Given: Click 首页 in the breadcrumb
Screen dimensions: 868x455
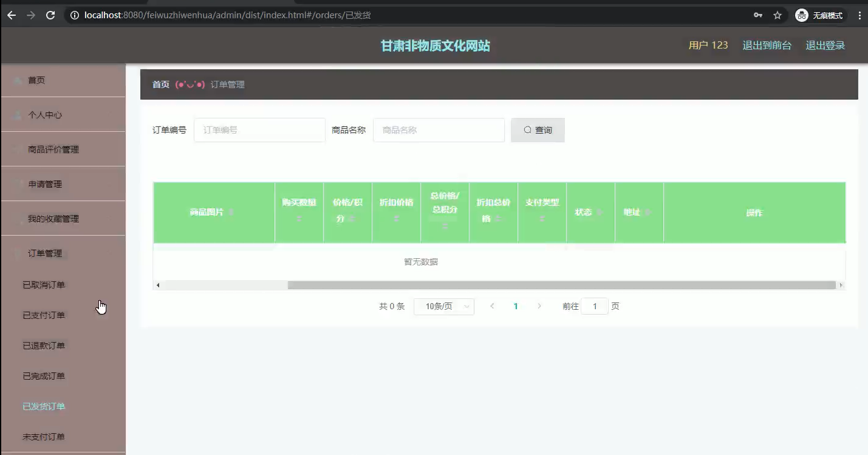Looking at the screenshot, I should 161,84.
